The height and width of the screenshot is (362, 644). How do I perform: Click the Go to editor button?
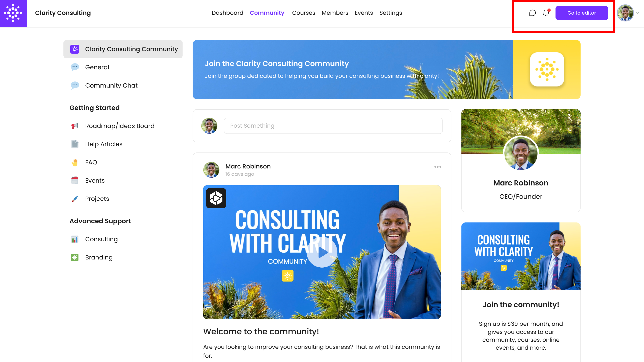click(582, 13)
